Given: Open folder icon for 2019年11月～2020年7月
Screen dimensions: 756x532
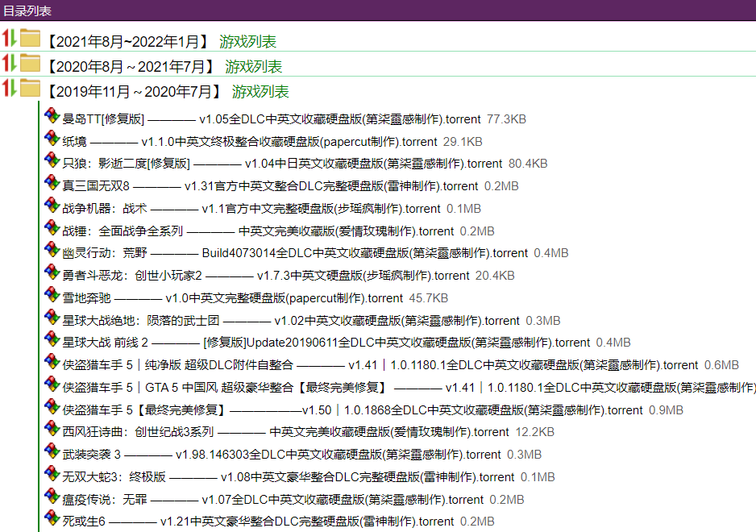Looking at the screenshot, I should pos(30,89).
